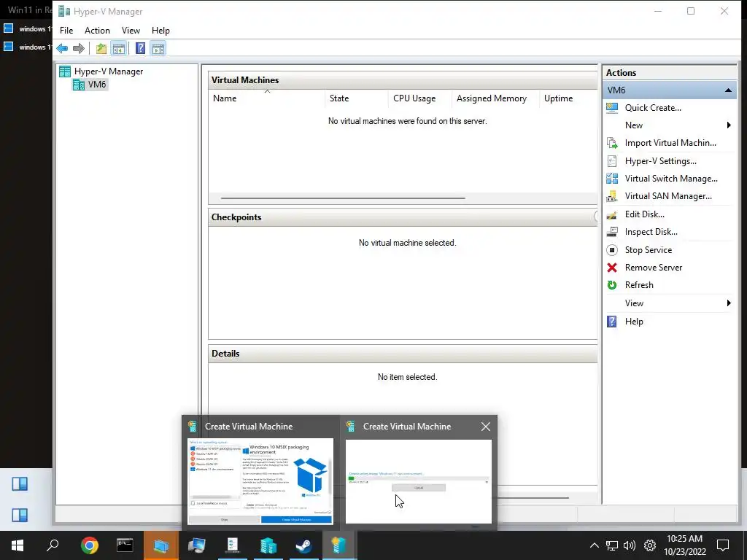
Task: Click the orange highlighted taskbar app
Action: [x=160, y=545]
